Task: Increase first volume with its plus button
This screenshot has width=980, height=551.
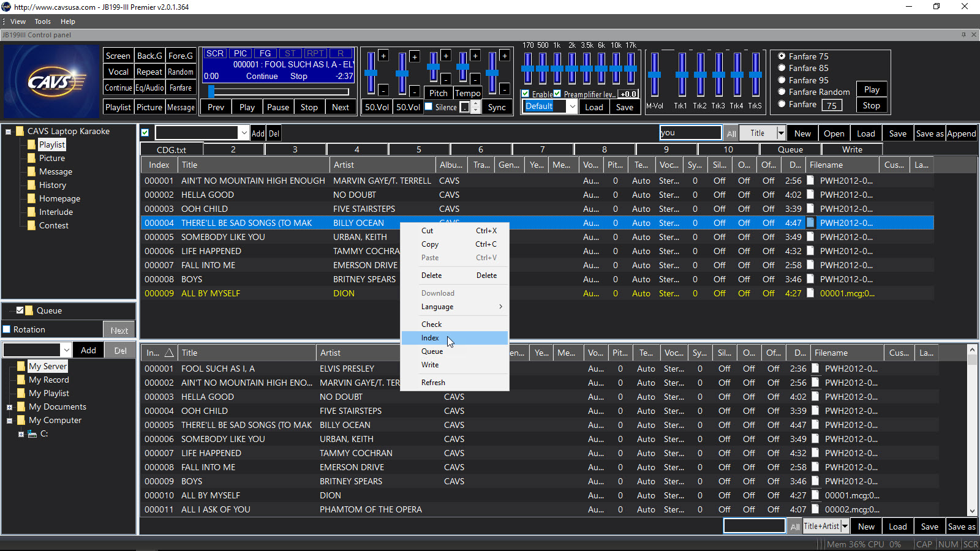Action: 383,56
